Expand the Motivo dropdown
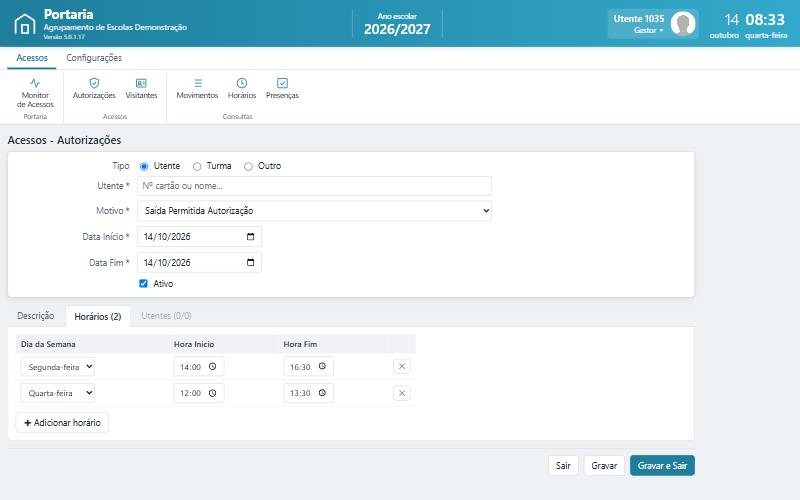This screenshot has width=800, height=500. pyautogui.click(x=314, y=211)
